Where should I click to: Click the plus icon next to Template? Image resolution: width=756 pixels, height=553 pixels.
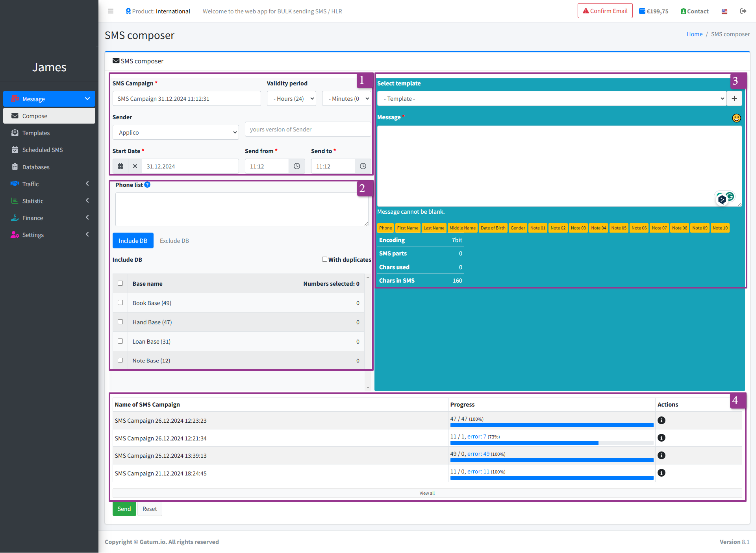click(x=734, y=99)
